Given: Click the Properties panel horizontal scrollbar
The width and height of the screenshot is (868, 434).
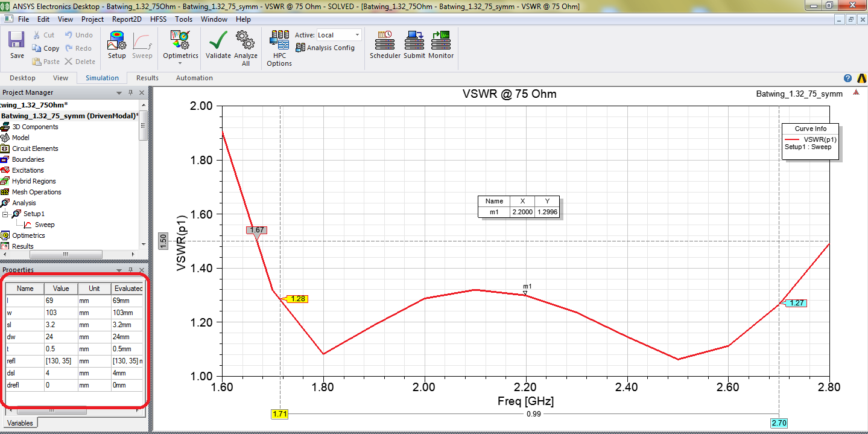Looking at the screenshot, I should [x=51, y=410].
